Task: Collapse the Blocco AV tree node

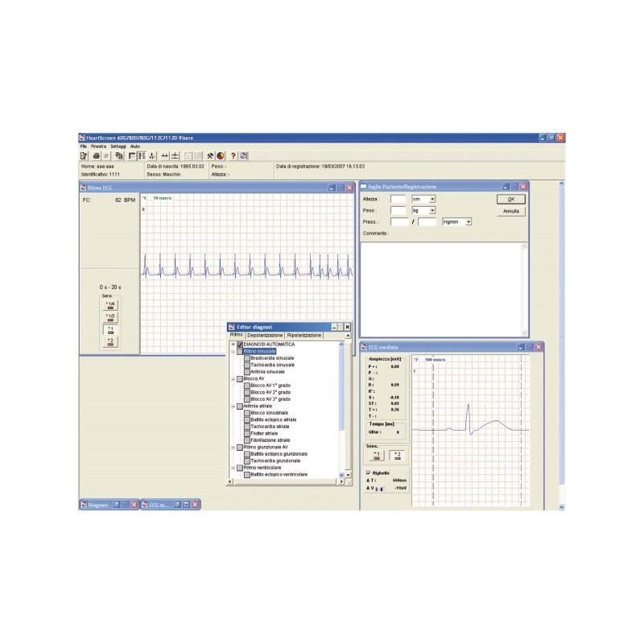Action: pos(233,378)
